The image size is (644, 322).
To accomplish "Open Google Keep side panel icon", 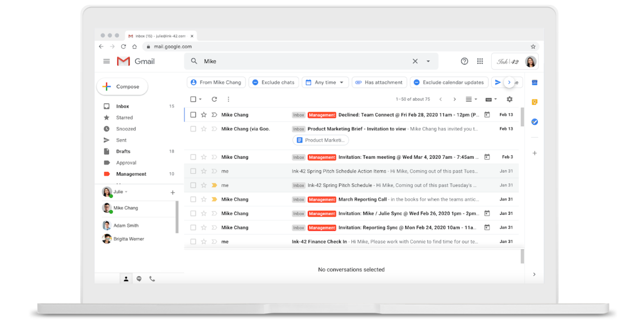I will tap(534, 102).
